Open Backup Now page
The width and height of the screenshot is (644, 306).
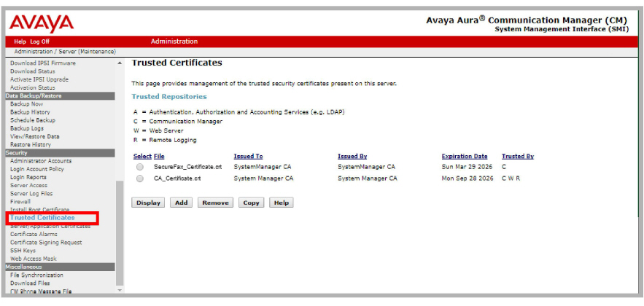[27, 103]
